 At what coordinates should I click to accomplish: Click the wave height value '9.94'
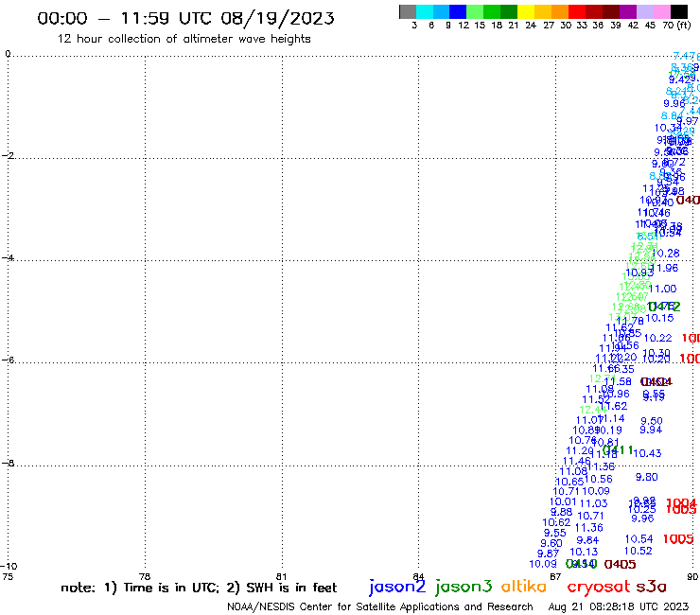point(651,430)
